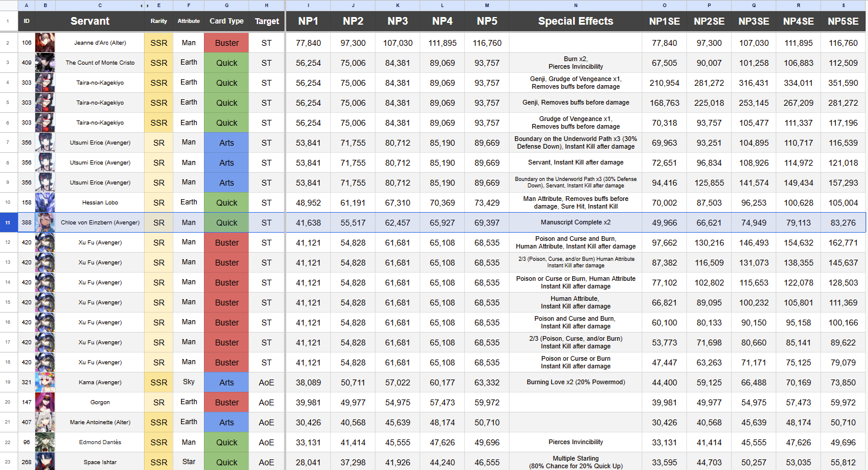Click Buster cell in Gorgon row

point(226,402)
